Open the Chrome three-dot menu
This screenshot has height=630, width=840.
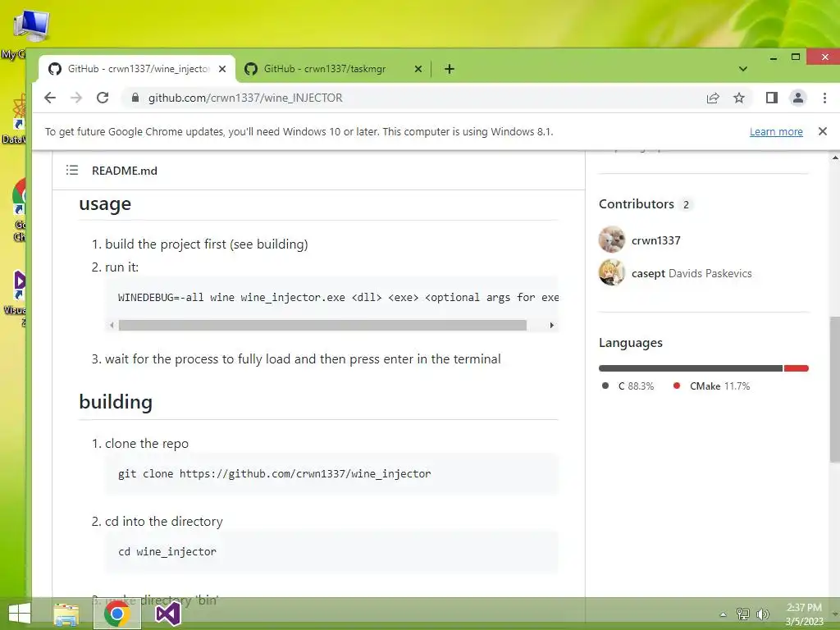pos(824,98)
